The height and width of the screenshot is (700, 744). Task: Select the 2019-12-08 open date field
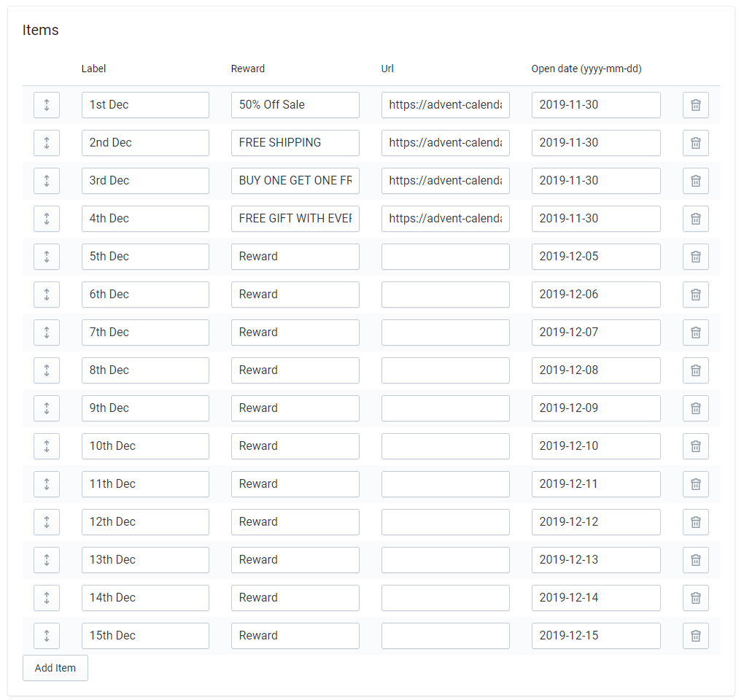(595, 370)
